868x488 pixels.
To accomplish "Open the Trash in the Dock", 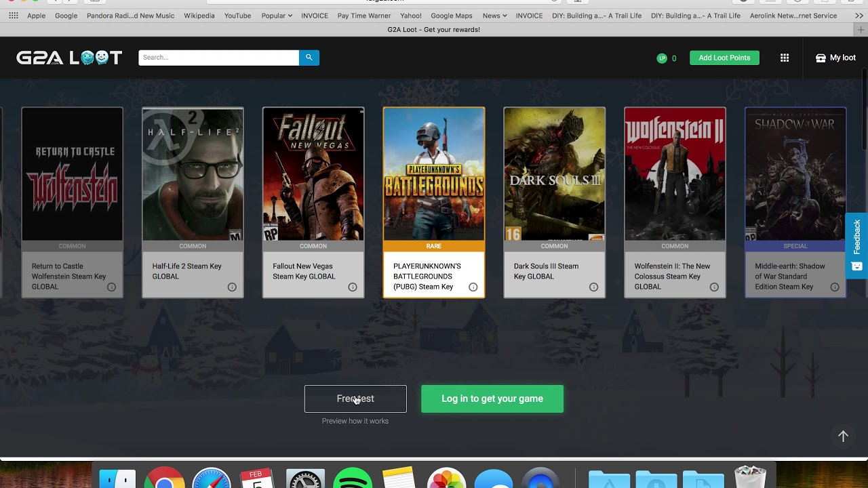I will click(x=750, y=476).
